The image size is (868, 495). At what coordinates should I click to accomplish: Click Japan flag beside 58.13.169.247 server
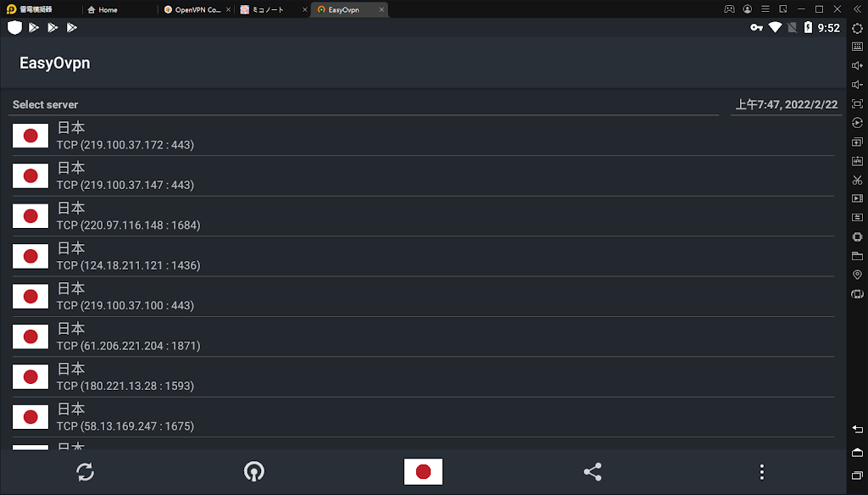click(x=31, y=417)
